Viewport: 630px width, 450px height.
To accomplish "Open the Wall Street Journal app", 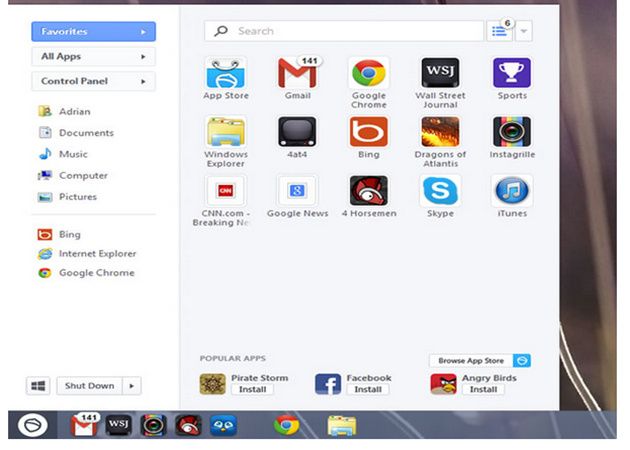I will [x=440, y=74].
